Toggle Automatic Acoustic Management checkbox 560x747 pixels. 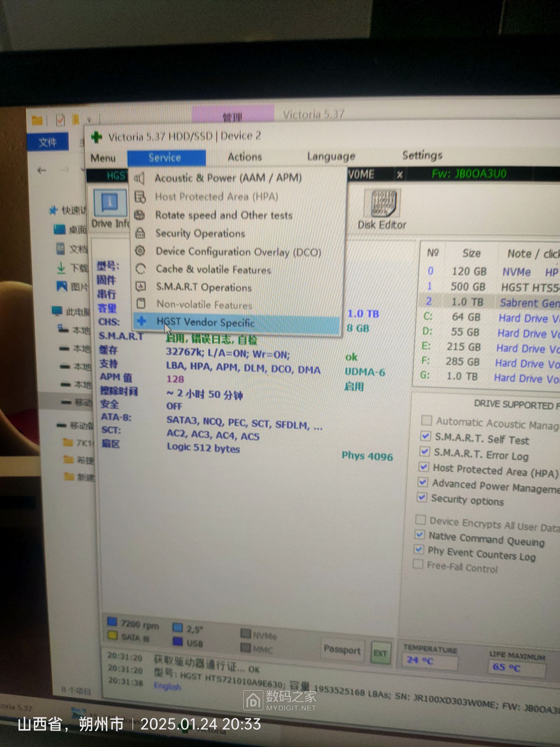[426, 420]
